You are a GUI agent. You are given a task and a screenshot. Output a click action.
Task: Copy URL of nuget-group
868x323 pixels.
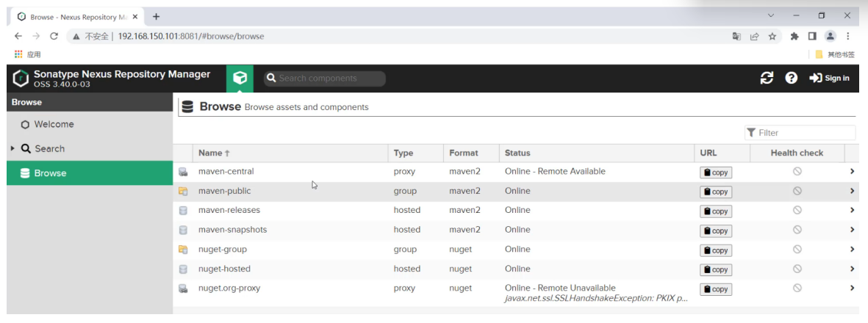pyautogui.click(x=716, y=250)
